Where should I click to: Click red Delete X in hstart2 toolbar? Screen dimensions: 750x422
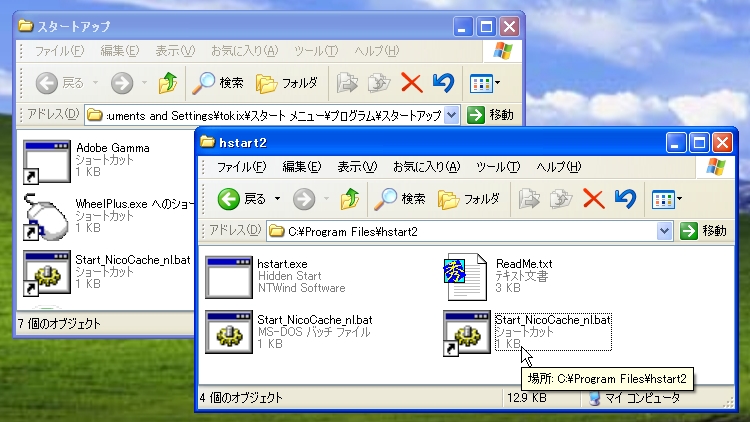[594, 199]
